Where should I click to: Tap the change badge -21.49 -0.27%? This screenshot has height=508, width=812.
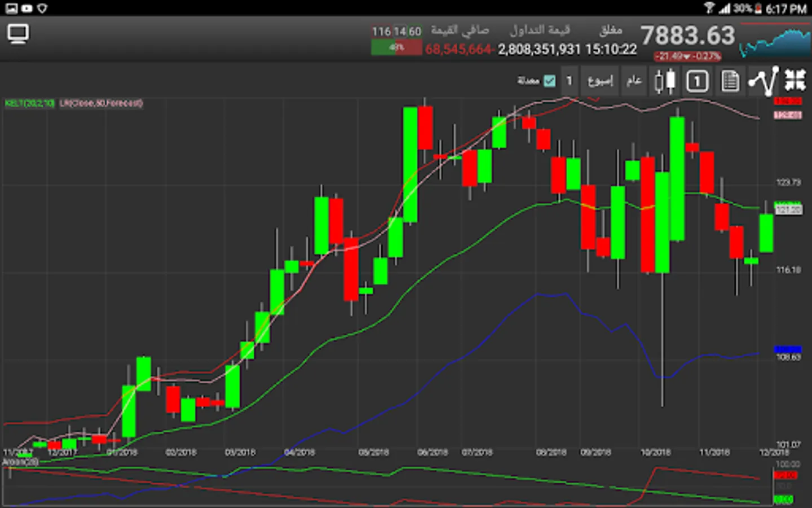point(687,56)
